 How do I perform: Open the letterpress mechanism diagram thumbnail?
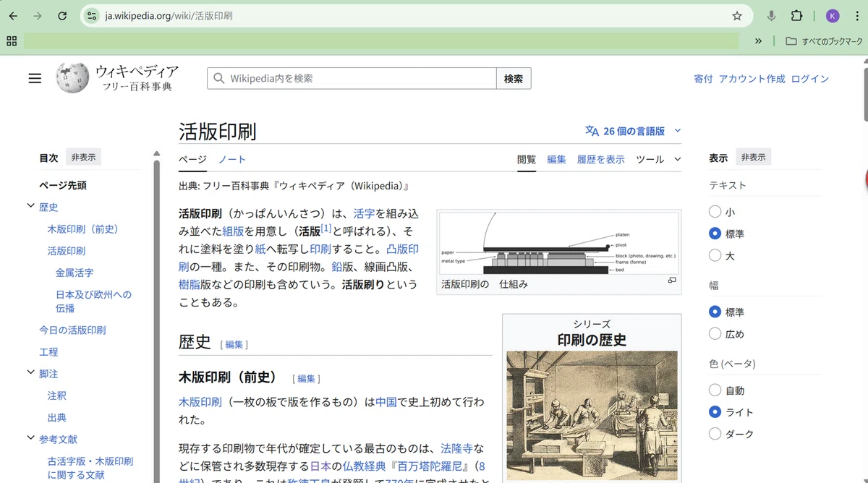(x=559, y=243)
